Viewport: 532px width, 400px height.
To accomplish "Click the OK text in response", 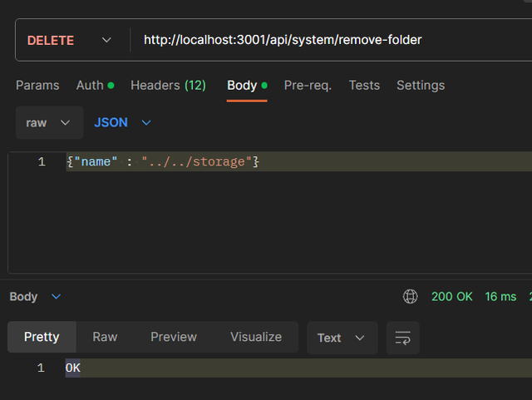I will 73,368.
